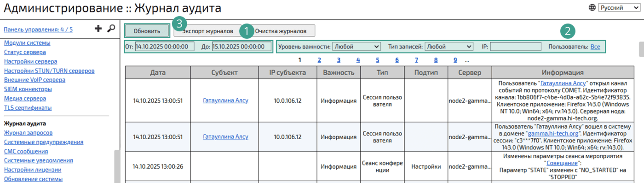Click the IP filter input field

(515, 47)
